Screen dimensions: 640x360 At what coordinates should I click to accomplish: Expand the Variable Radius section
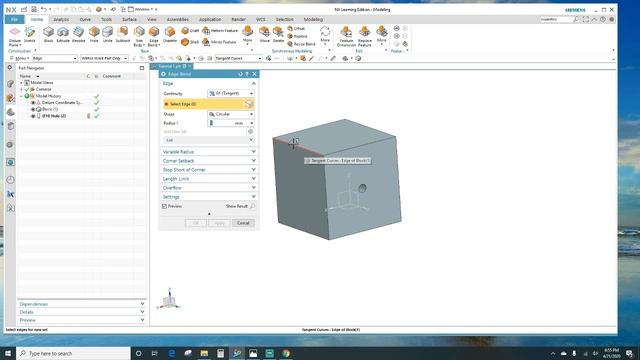(209, 151)
